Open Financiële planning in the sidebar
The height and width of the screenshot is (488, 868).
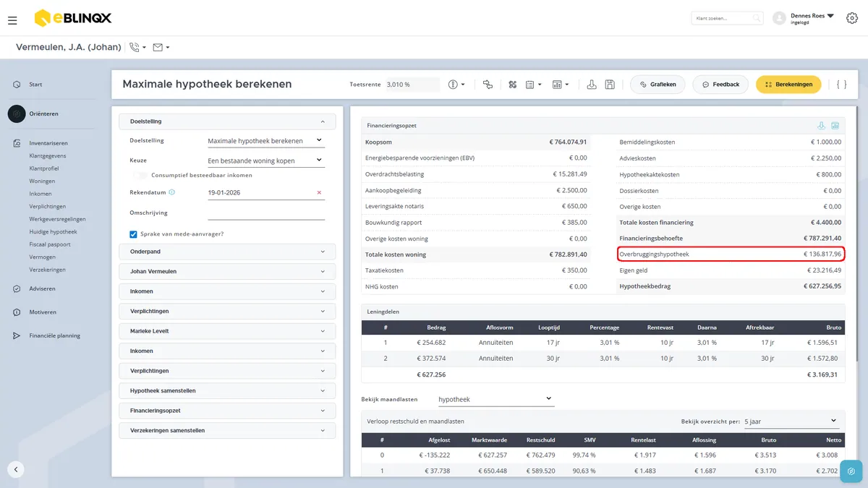(54, 335)
